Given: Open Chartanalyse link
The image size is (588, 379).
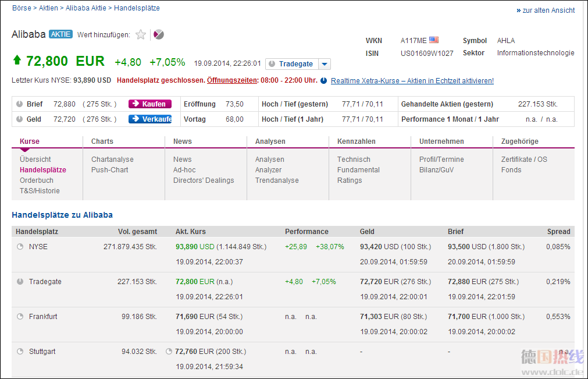Looking at the screenshot, I should (112, 159).
